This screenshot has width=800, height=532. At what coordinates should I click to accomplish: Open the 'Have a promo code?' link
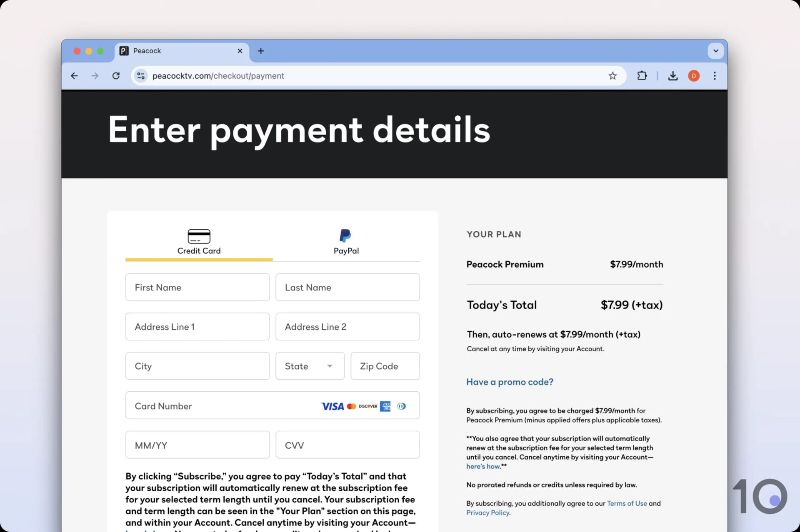pyautogui.click(x=510, y=382)
